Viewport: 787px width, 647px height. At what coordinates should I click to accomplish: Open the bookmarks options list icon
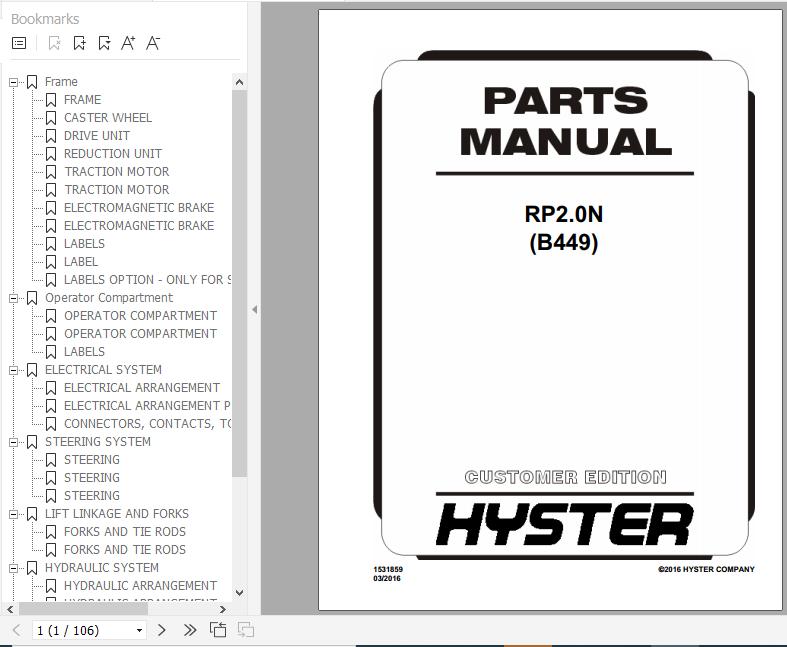(x=19, y=43)
